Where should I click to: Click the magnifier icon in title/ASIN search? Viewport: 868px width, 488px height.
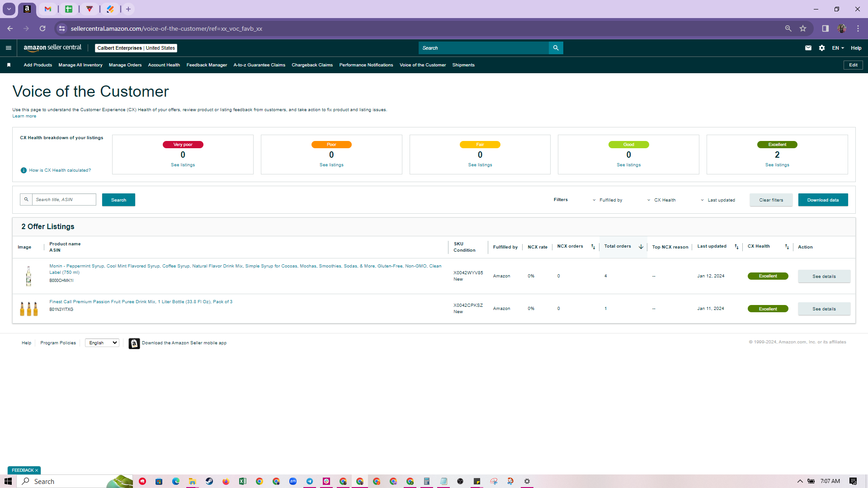(x=26, y=199)
